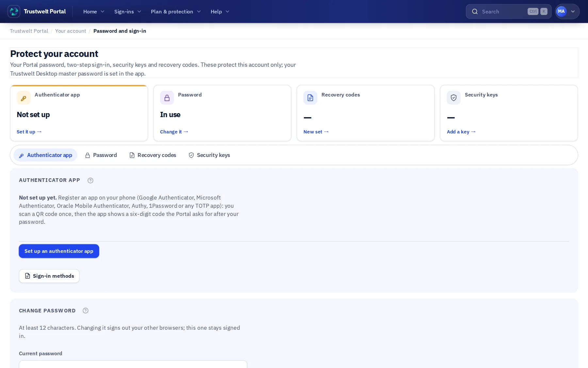
Task: Click the Not set up status text
Action: 33,115
